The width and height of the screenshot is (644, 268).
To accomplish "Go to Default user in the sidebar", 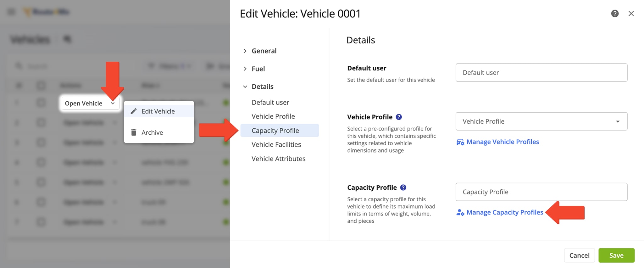I will coord(270,102).
